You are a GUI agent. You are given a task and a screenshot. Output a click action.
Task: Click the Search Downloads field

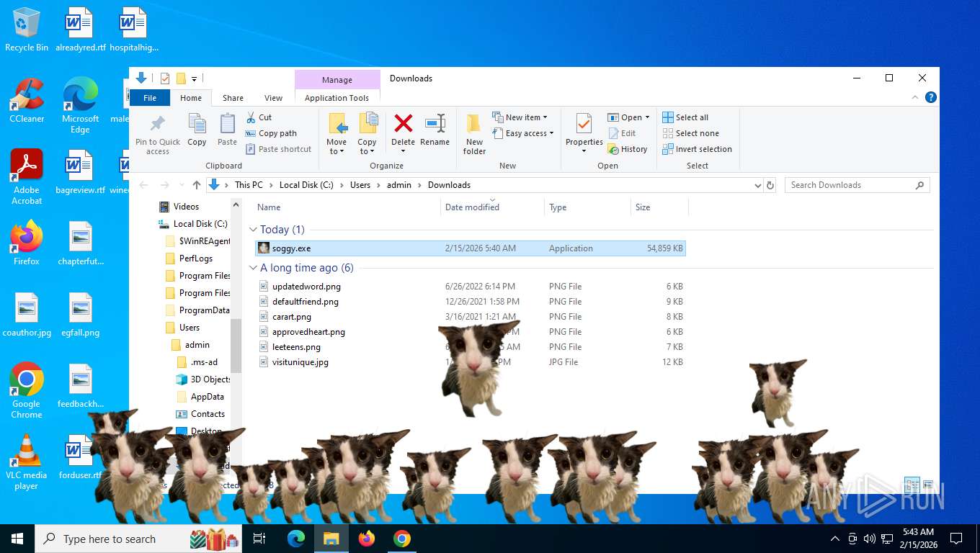(x=857, y=185)
